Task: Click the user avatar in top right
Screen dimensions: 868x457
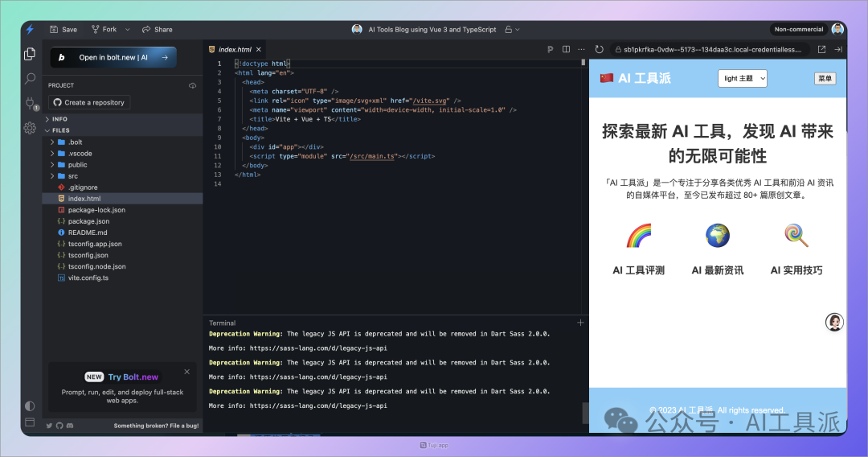Action: point(837,29)
